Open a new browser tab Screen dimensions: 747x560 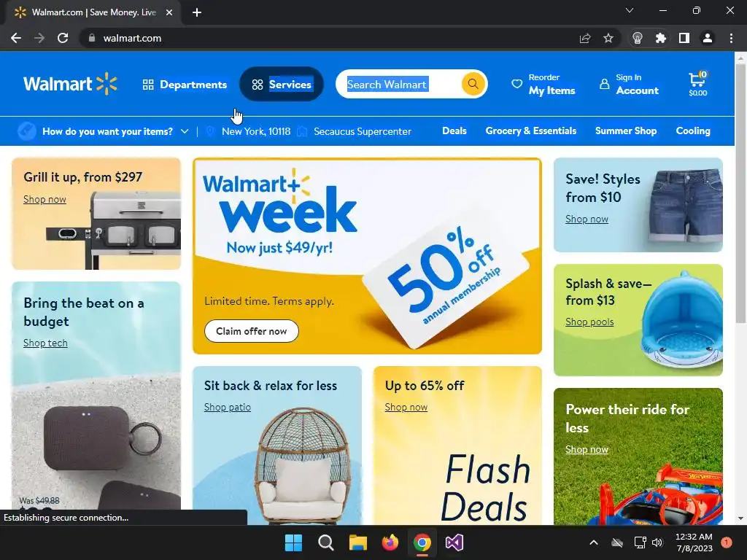point(197,12)
